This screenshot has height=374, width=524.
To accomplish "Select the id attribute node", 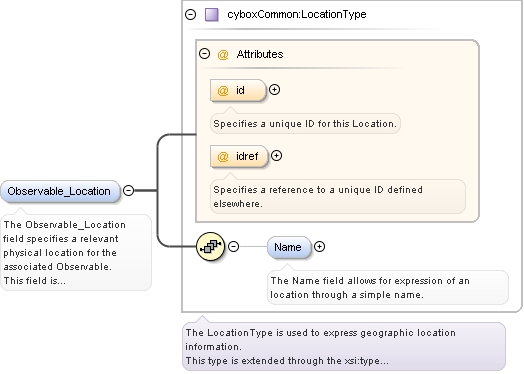I will tap(238, 90).
